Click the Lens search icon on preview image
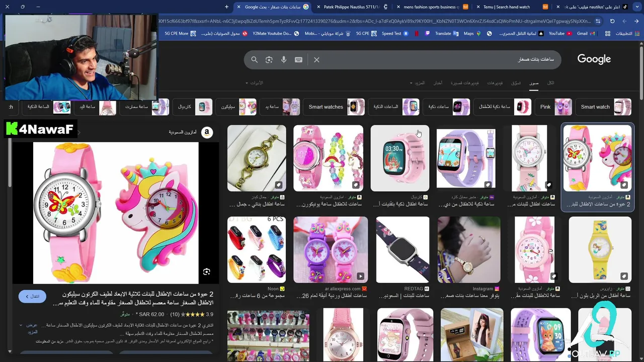Viewport: 644px width, 362px height. 207,272
